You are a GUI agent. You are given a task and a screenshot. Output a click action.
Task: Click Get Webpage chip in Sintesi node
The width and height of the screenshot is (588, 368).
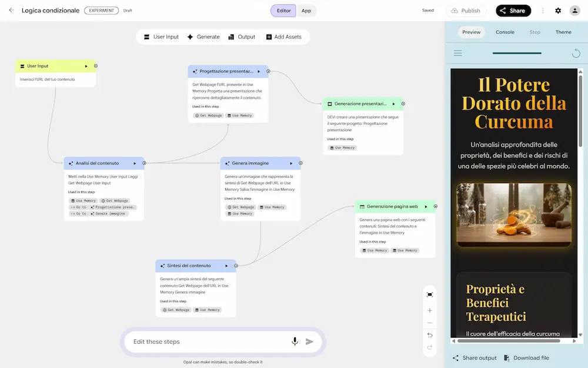(176, 310)
